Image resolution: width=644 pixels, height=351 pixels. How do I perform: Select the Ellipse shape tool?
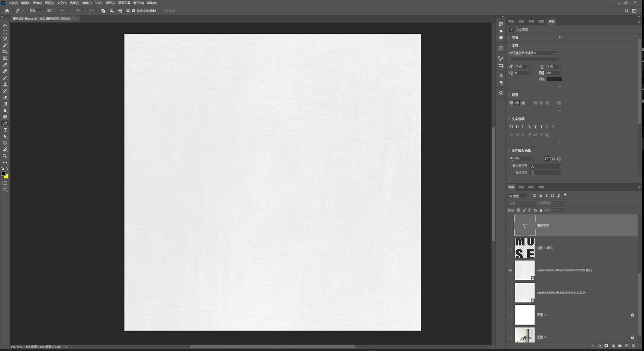pos(5,143)
